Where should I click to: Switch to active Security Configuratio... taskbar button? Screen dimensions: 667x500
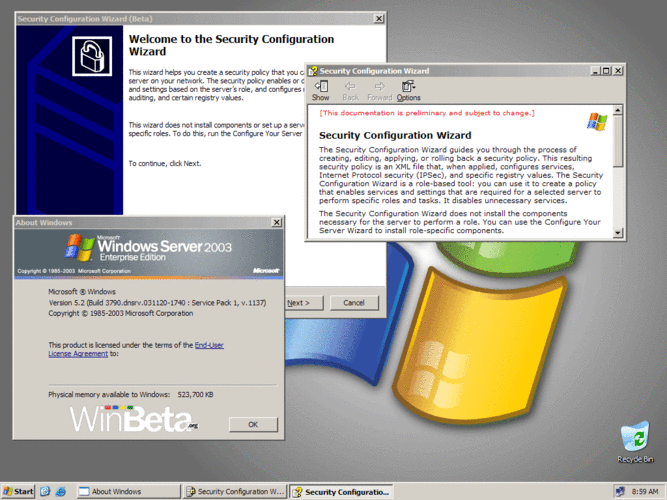pos(342,491)
